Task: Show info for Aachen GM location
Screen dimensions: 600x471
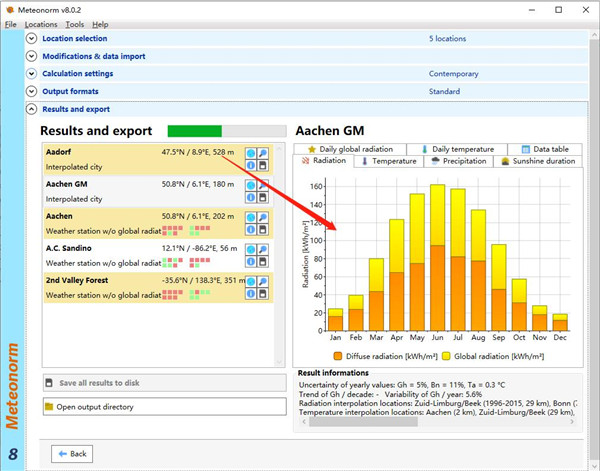Action: 251,199
